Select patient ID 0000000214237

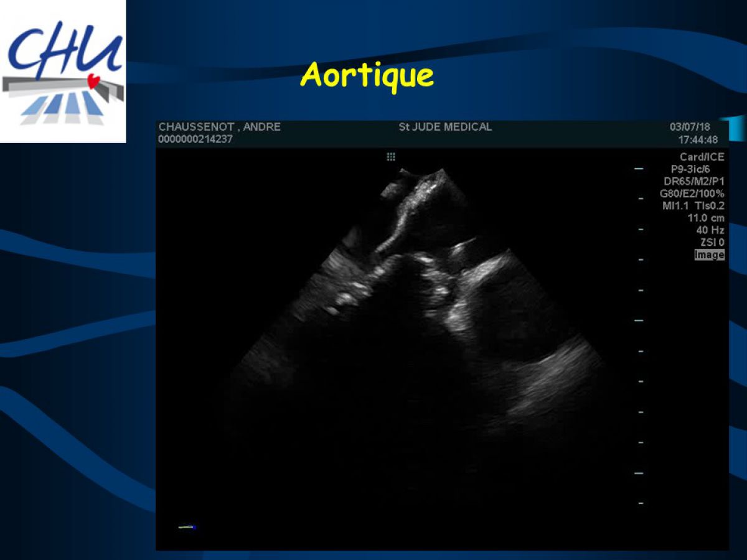pyautogui.click(x=196, y=139)
